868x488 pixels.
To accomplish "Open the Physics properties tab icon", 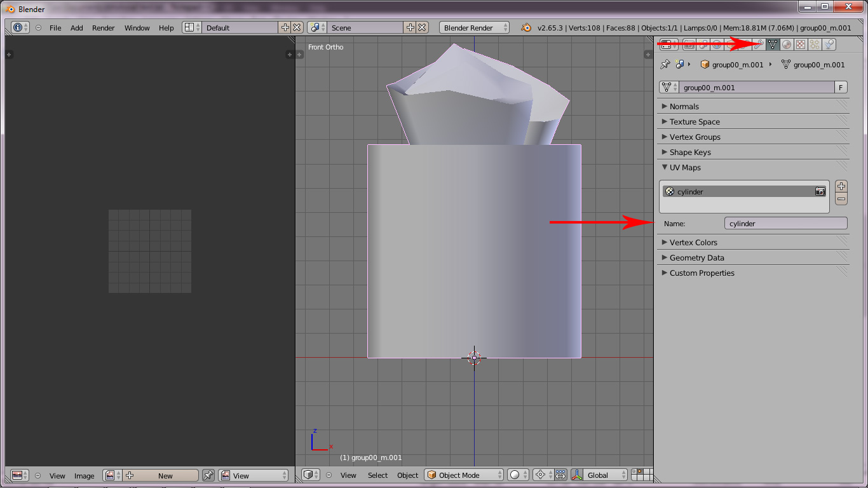I will [x=829, y=44].
